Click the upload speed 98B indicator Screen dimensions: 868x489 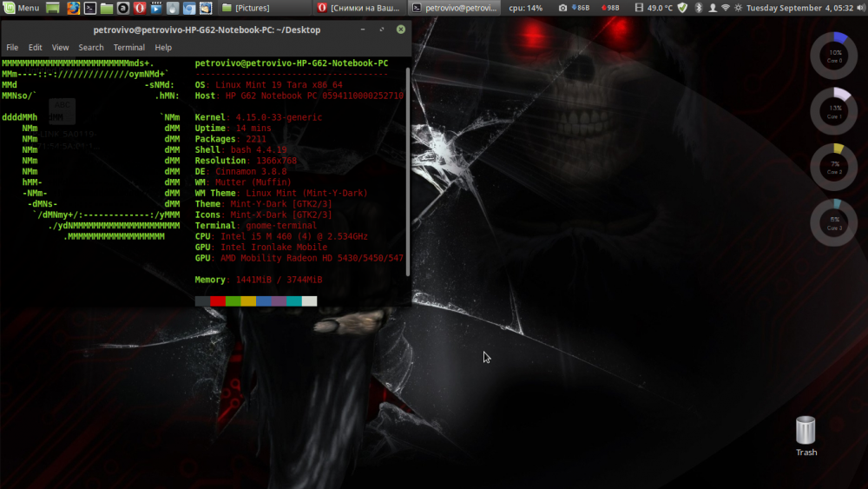[610, 8]
